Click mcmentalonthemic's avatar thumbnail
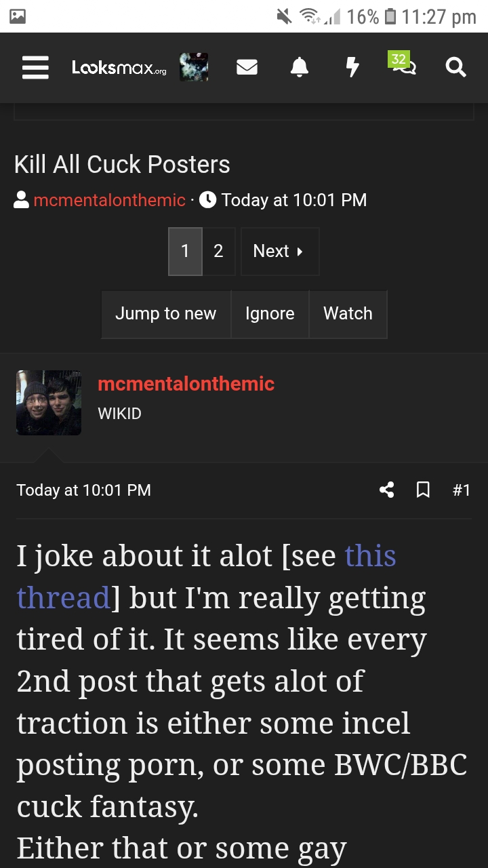The height and width of the screenshot is (868, 488). pos(48,402)
